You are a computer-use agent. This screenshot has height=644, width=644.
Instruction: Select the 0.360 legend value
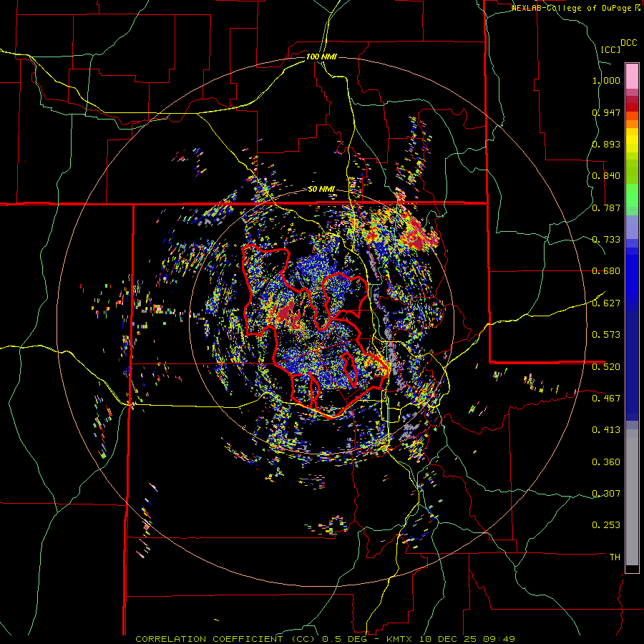click(x=606, y=462)
